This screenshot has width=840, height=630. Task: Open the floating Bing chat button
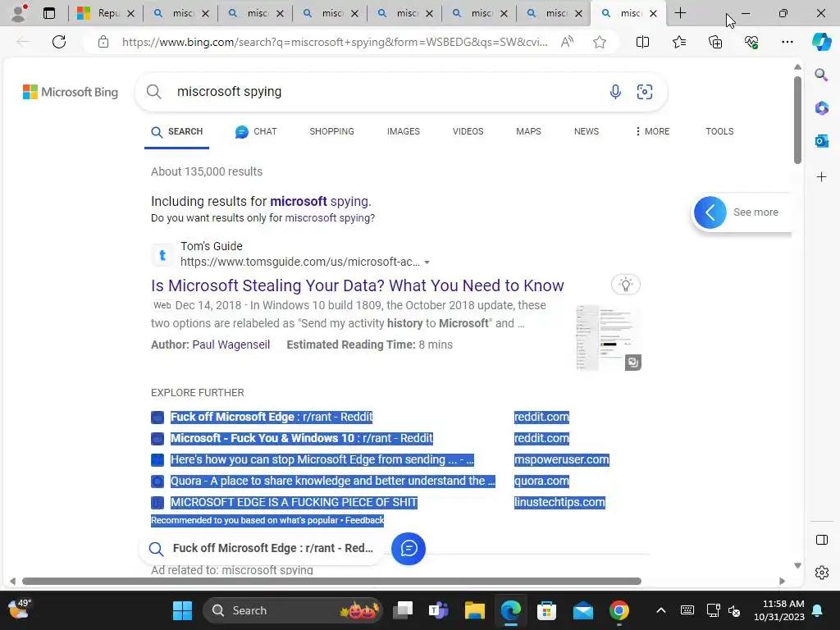pos(409,548)
